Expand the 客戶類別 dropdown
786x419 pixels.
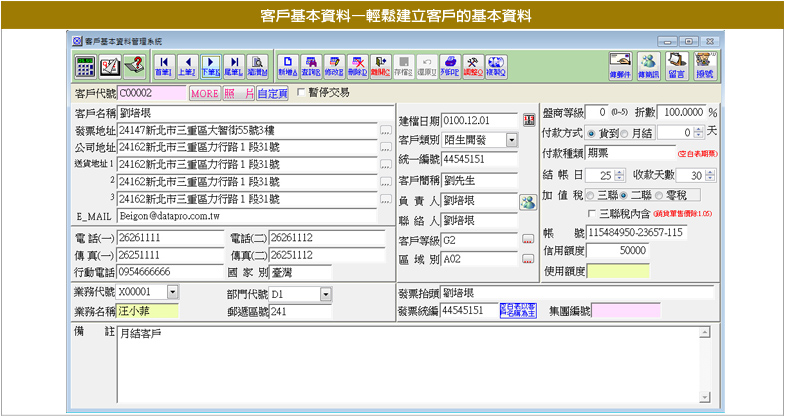point(511,139)
